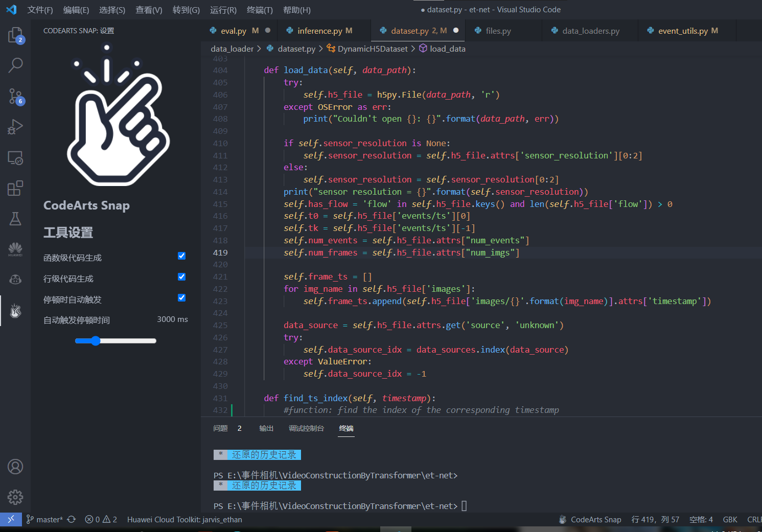This screenshot has height=532, width=762.
Task: Click the 工具设置 heading
Action: pos(68,233)
